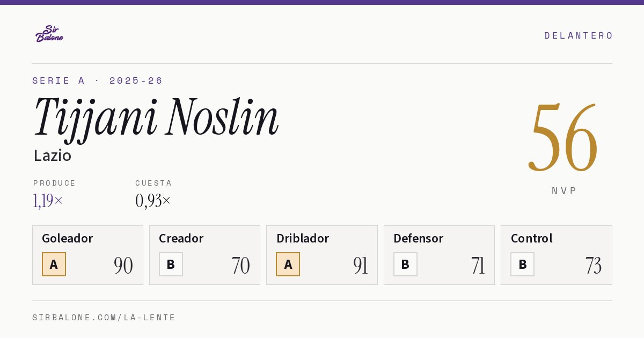Screen dimensions: 644x338
Task: Click the Defensor card title
Action: (x=419, y=238)
